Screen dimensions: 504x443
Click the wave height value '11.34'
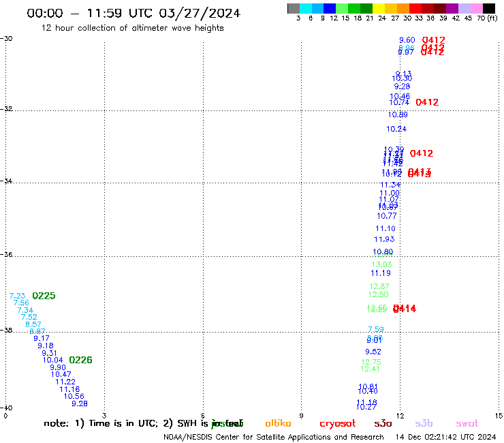[390, 185]
